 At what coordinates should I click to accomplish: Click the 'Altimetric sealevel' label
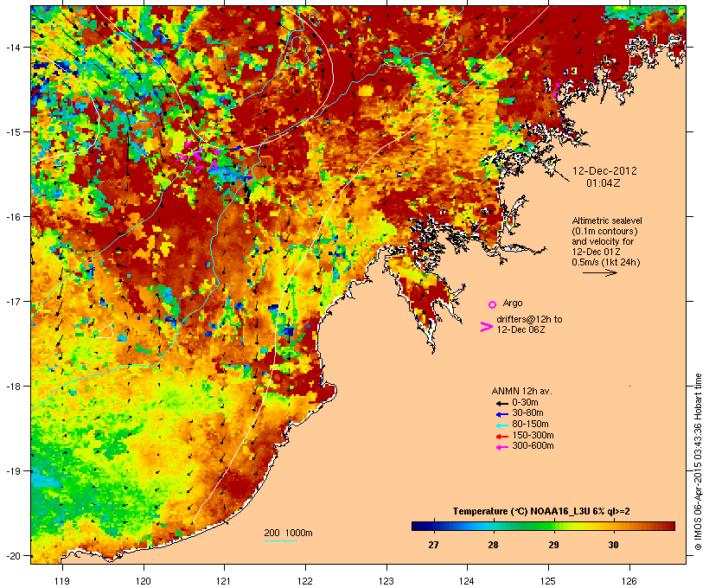(607, 220)
